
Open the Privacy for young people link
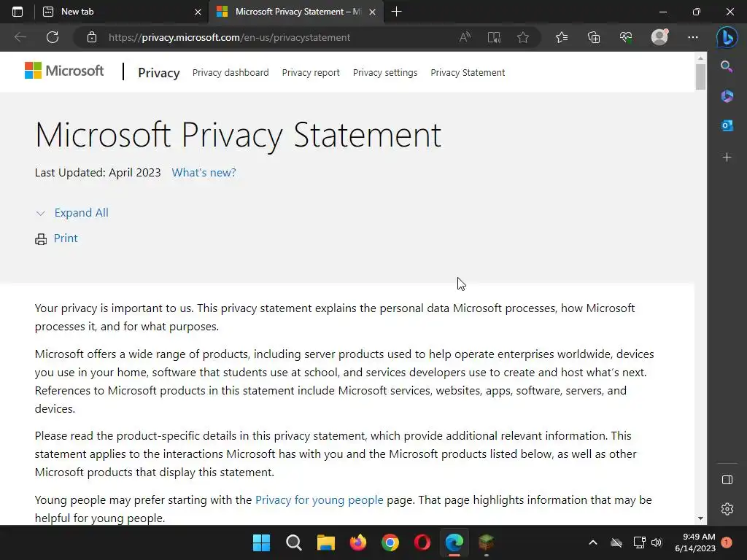click(319, 500)
